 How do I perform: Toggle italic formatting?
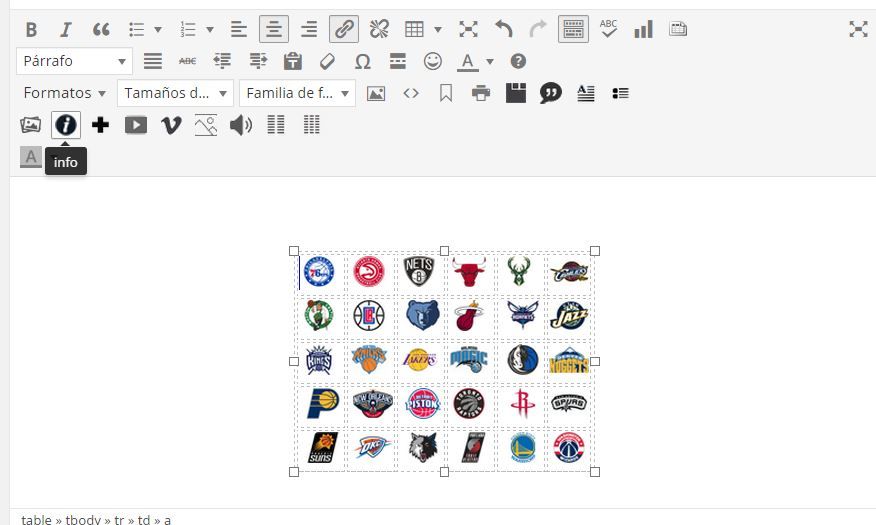(66, 29)
